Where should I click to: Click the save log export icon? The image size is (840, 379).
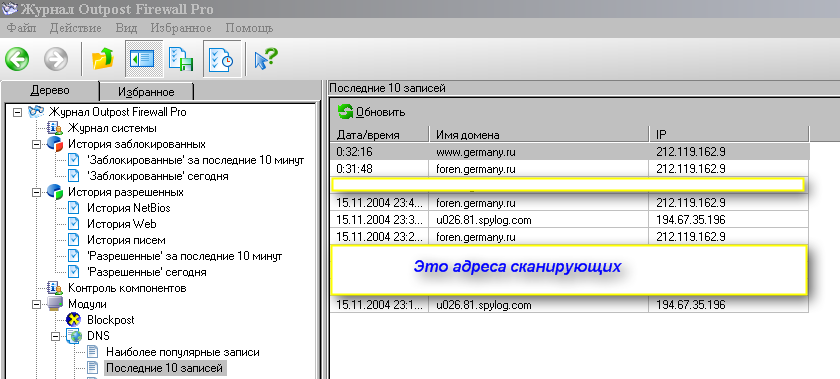pos(181,58)
